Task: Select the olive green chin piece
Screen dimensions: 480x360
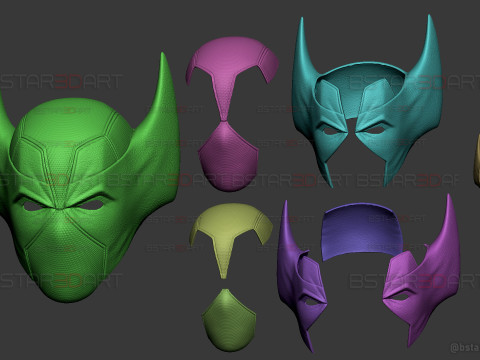Action: 229,320
